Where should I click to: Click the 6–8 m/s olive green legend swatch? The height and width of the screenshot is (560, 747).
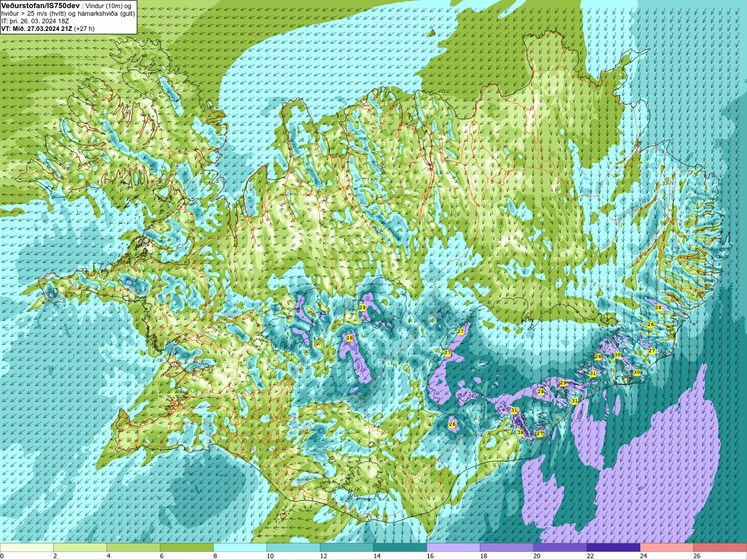187,548
